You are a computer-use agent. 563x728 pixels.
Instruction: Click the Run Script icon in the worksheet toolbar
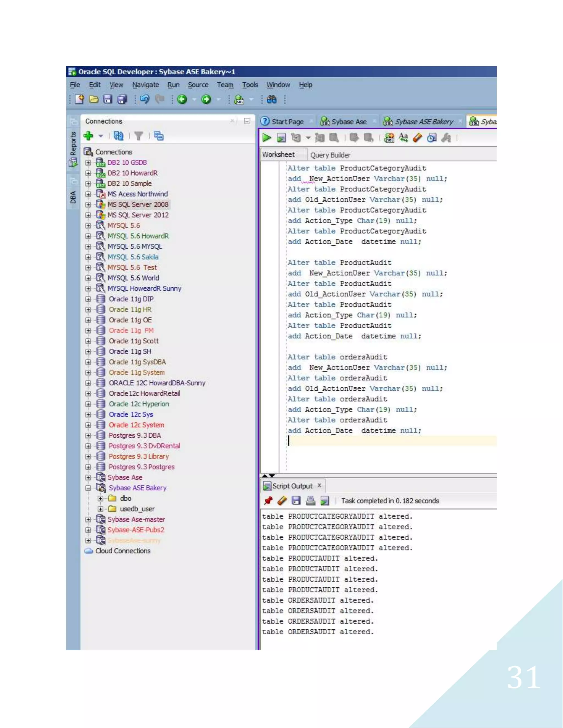[281, 138]
